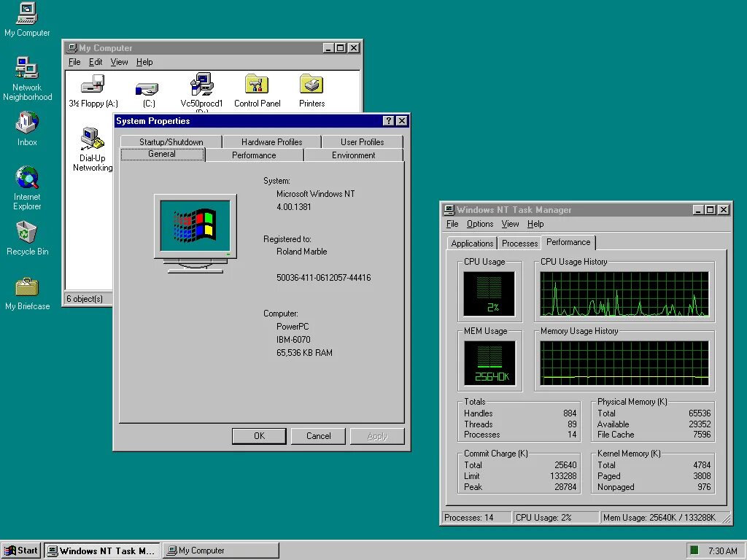Open the Applications tab in Task Manager

pyautogui.click(x=472, y=244)
